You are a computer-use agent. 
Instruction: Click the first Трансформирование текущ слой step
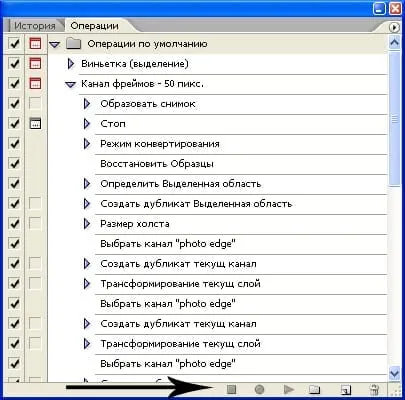point(180,284)
